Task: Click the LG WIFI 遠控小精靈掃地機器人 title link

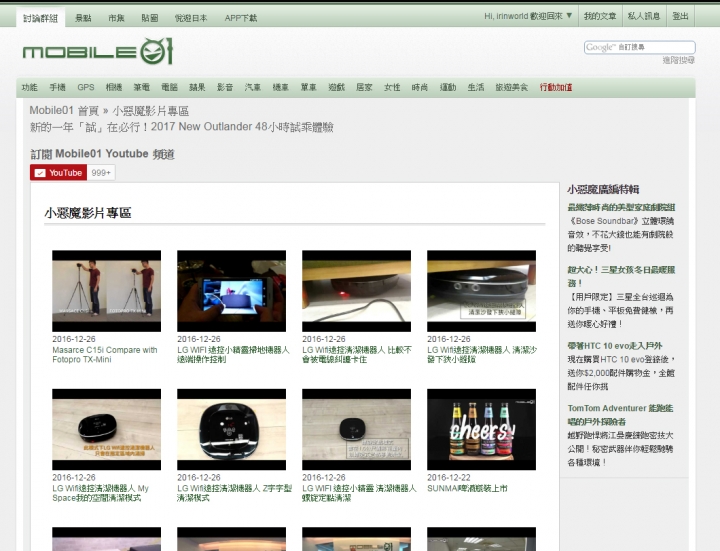Action: click(233, 354)
